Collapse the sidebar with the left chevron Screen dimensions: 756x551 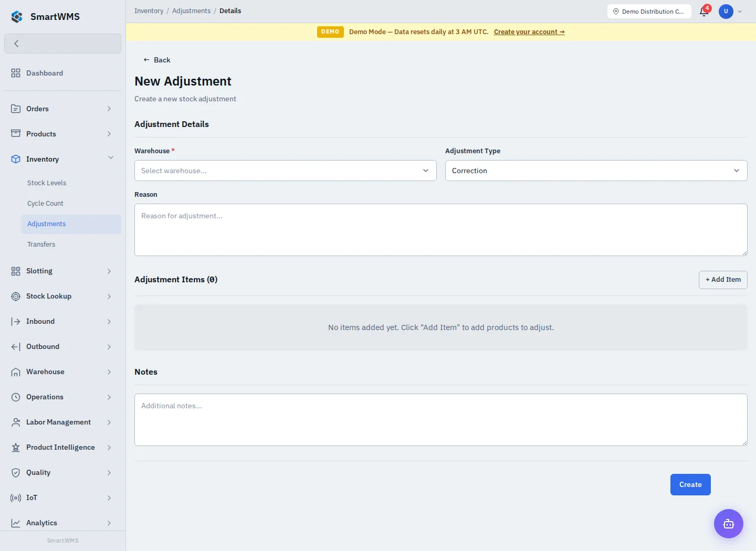pos(62,44)
